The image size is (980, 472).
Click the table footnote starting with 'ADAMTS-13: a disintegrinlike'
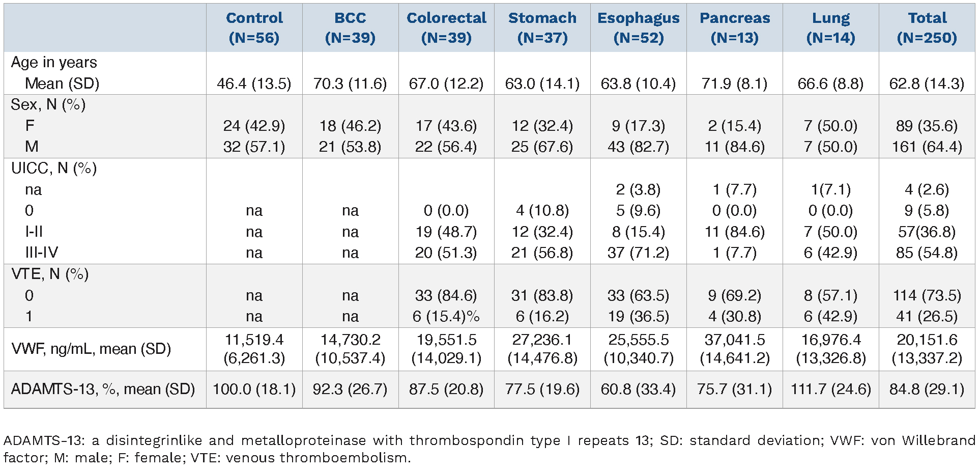click(x=489, y=449)
